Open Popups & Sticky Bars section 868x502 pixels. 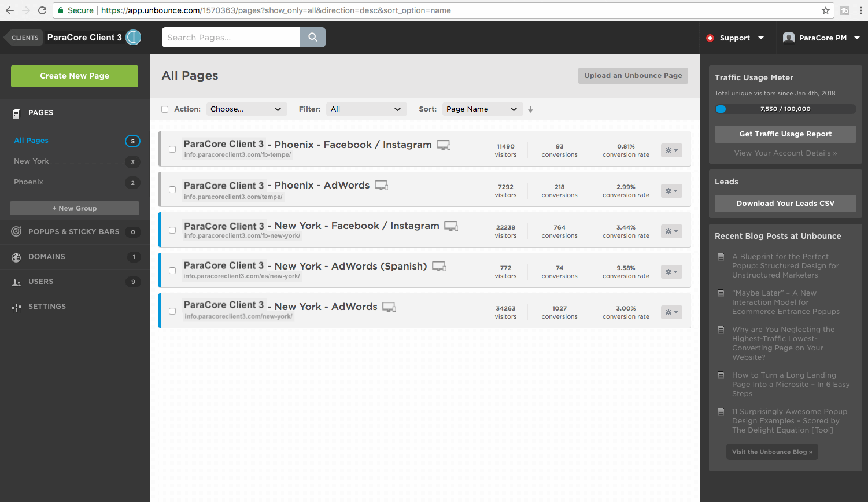[x=74, y=232]
